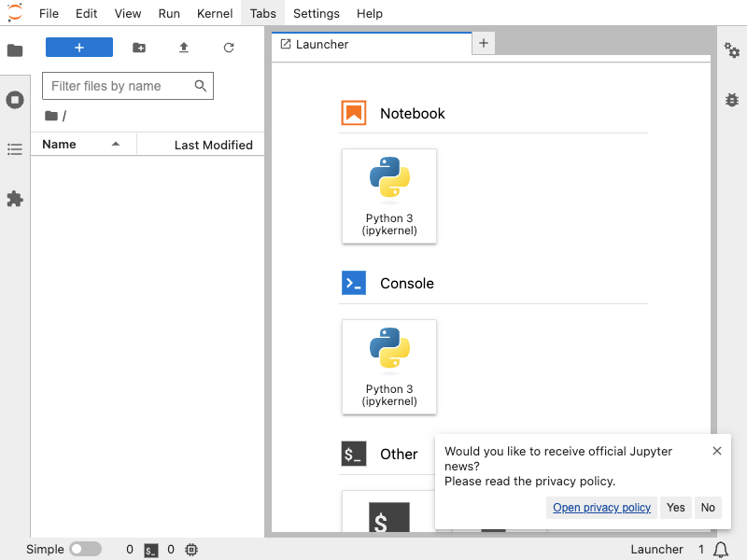This screenshot has width=747, height=560.
Task: Open the Edit menu
Action: pyautogui.click(x=86, y=13)
